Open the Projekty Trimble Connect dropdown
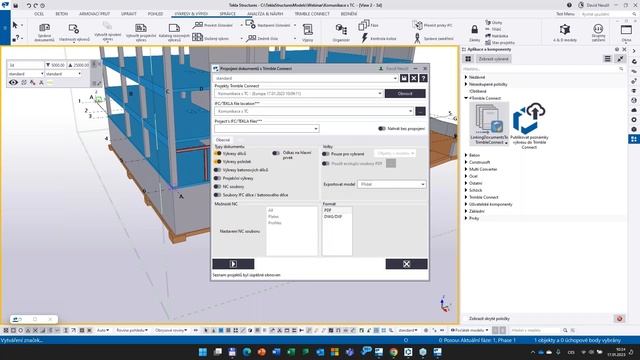640x360 pixels. (x=298, y=93)
